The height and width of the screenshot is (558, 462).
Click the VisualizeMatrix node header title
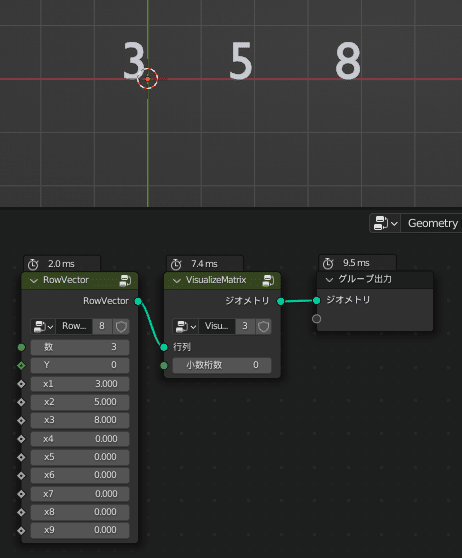pyautogui.click(x=216, y=280)
